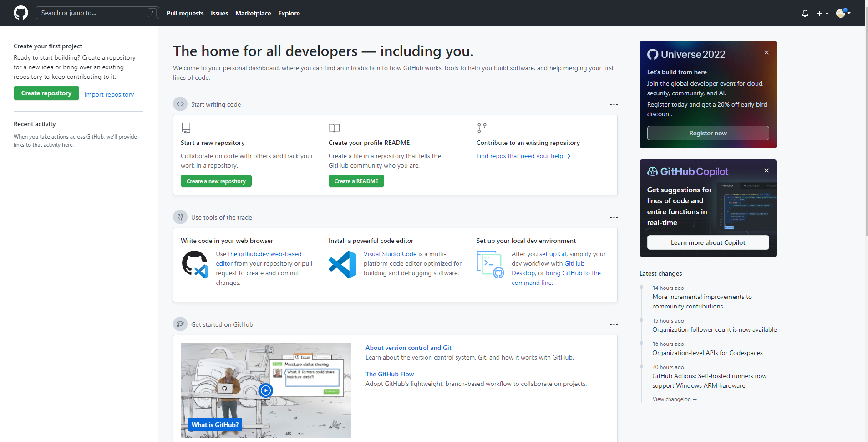Click Register now button

click(708, 133)
